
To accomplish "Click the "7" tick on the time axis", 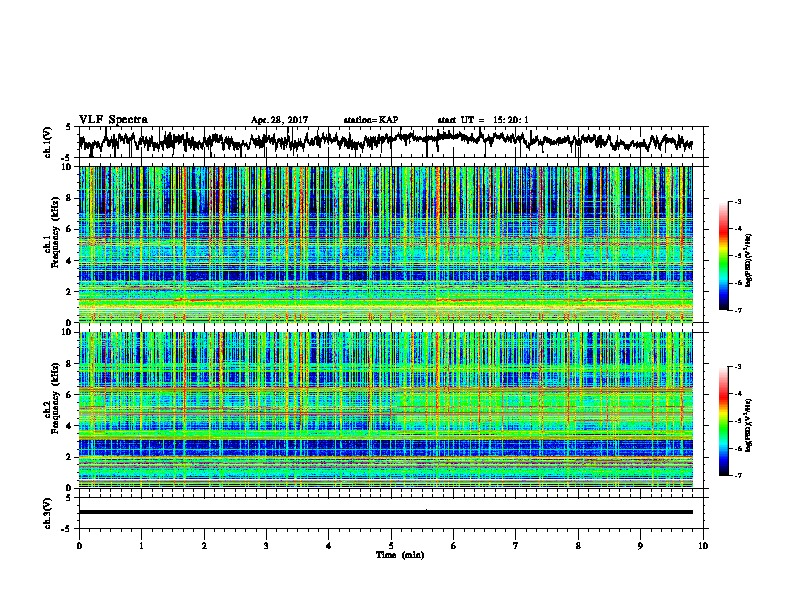I will 516,546.
